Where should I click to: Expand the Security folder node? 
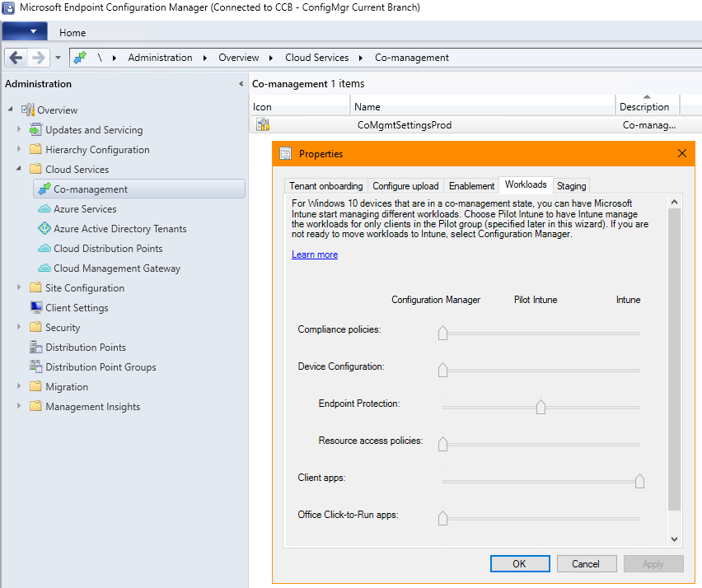coord(20,328)
